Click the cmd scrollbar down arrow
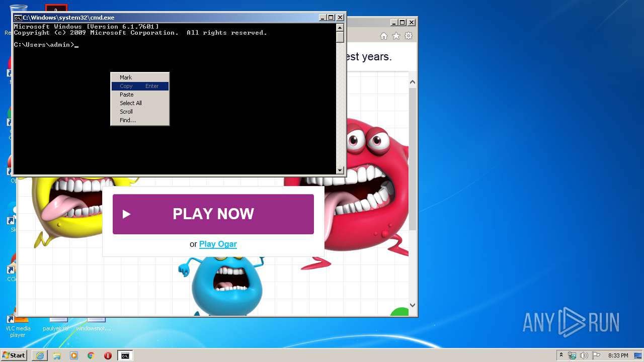The image size is (644, 362). (340, 170)
